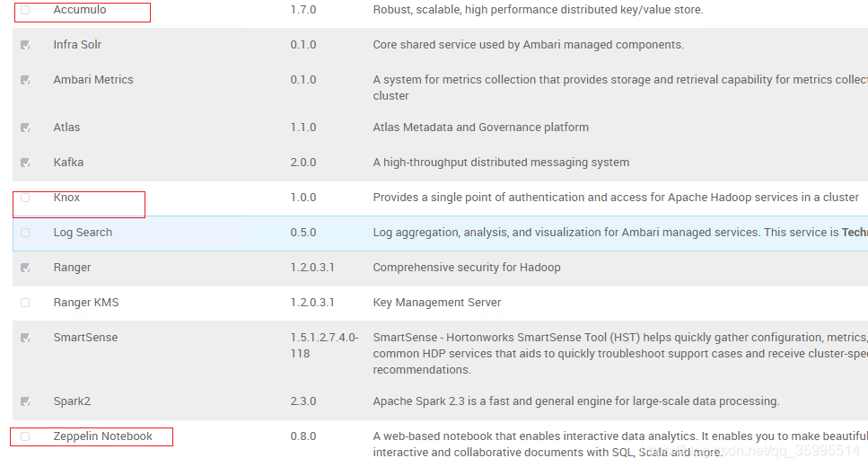Uncheck the Infra Solr checkbox
The width and height of the screenshot is (868, 467).
(25, 45)
